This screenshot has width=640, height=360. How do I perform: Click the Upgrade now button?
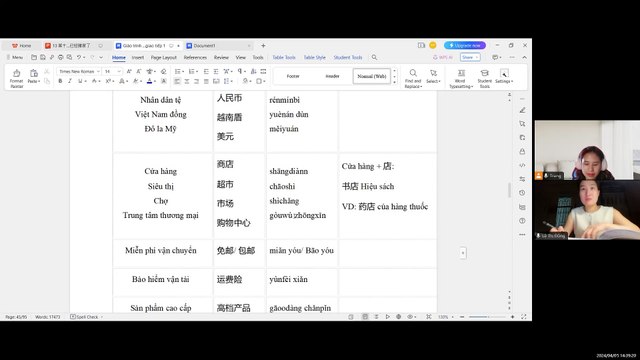[x=464, y=45]
